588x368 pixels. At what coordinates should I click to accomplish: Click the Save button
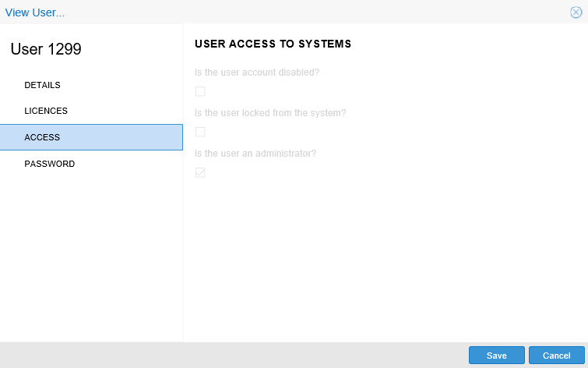497,356
